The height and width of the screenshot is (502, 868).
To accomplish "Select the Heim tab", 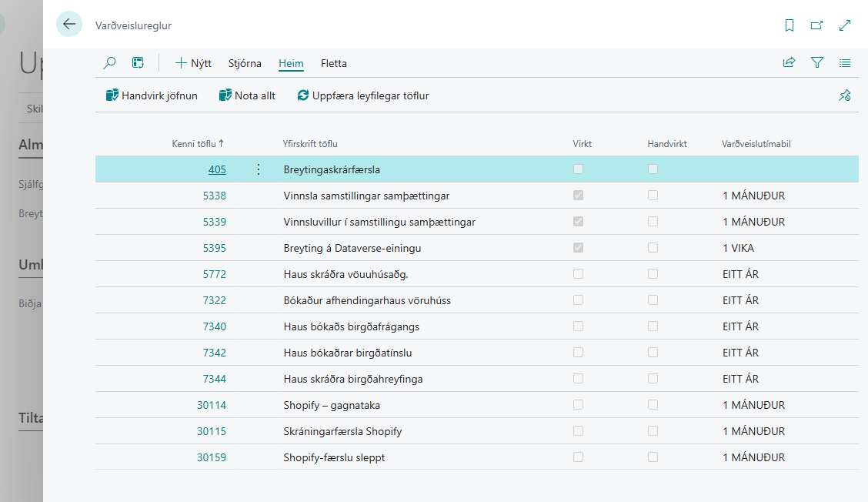I will (x=291, y=63).
